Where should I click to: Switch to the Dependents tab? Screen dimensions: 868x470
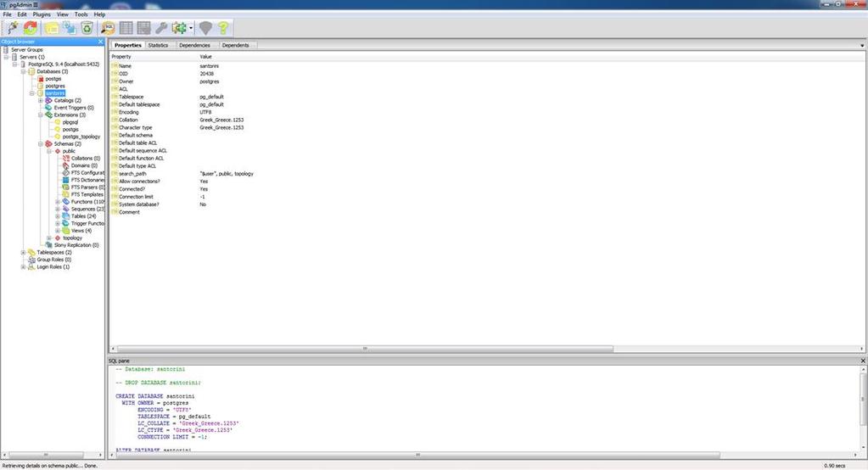236,46
